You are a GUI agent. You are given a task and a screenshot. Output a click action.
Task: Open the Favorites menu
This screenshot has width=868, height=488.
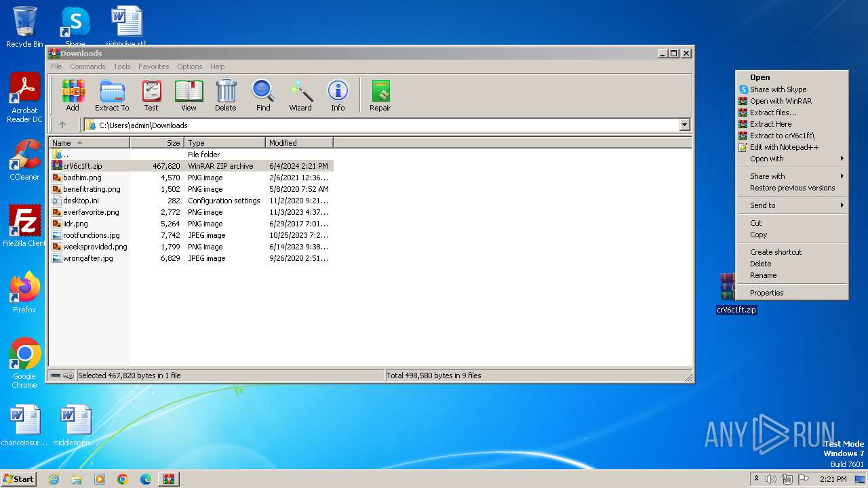pyautogui.click(x=154, y=66)
